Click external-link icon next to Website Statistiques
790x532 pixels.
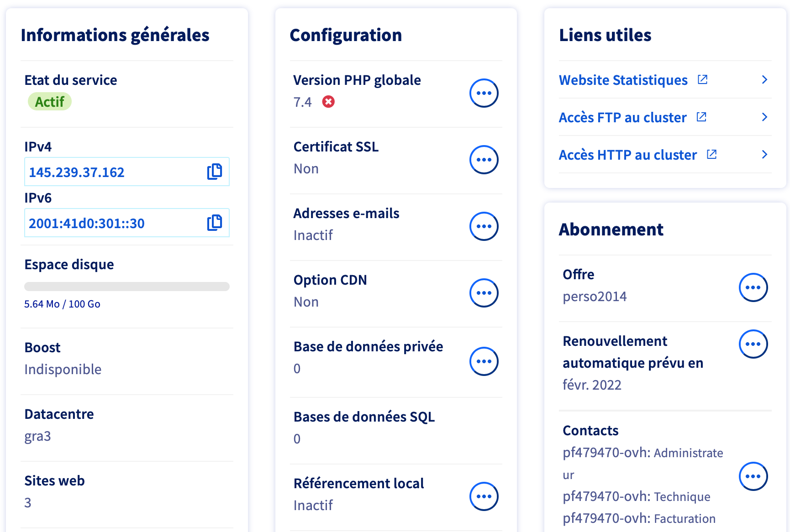point(702,80)
